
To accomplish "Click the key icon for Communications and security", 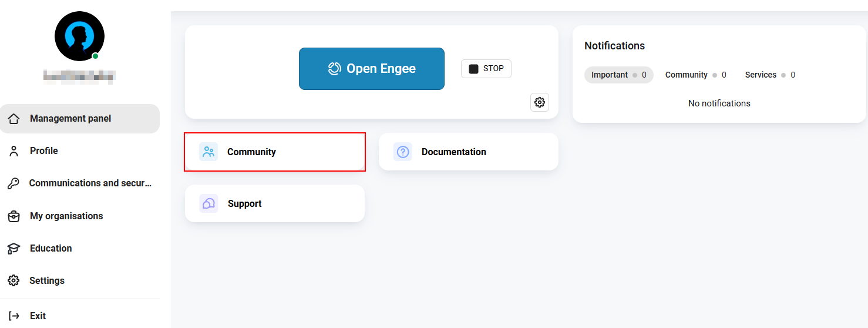I will 14,183.
